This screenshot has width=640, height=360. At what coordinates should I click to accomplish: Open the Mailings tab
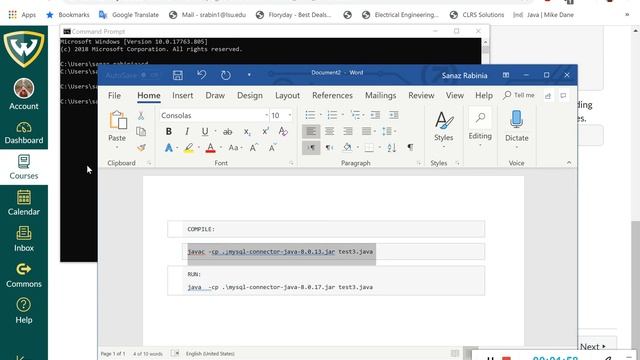(x=380, y=96)
